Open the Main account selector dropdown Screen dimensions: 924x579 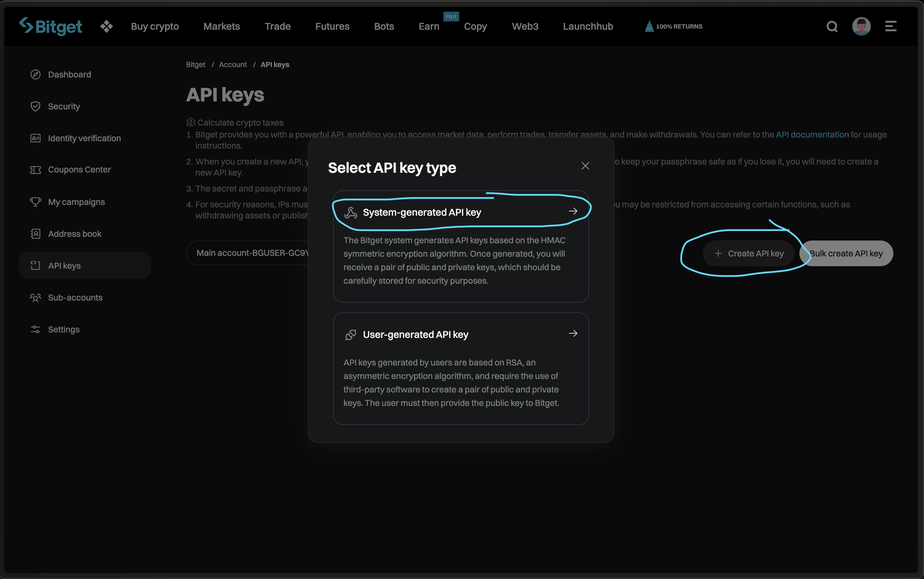coord(248,253)
